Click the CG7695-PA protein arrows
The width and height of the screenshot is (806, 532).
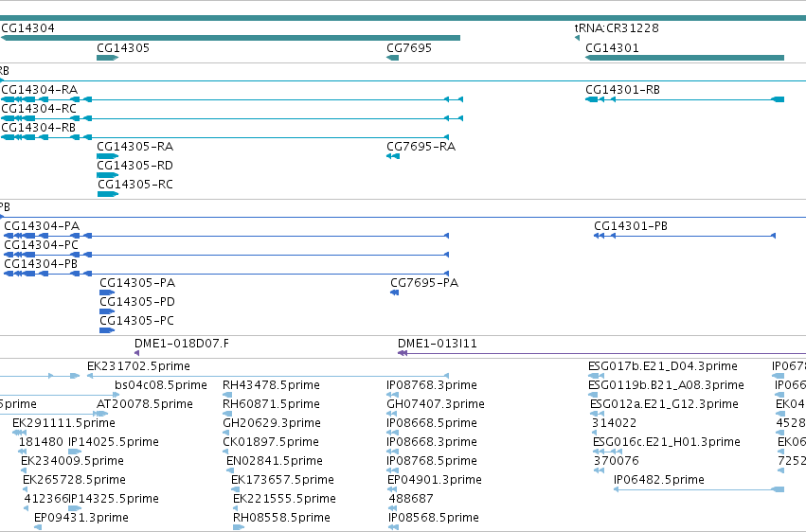pos(394,293)
